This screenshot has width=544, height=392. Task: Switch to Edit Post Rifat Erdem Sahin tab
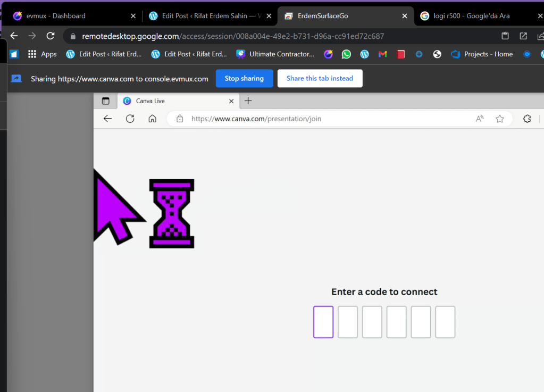point(208,16)
